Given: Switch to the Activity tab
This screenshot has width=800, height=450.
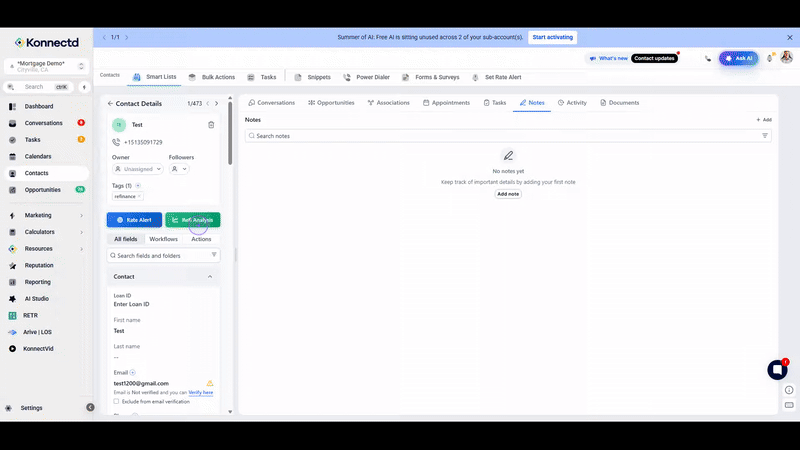Looking at the screenshot, I should (572, 103).
